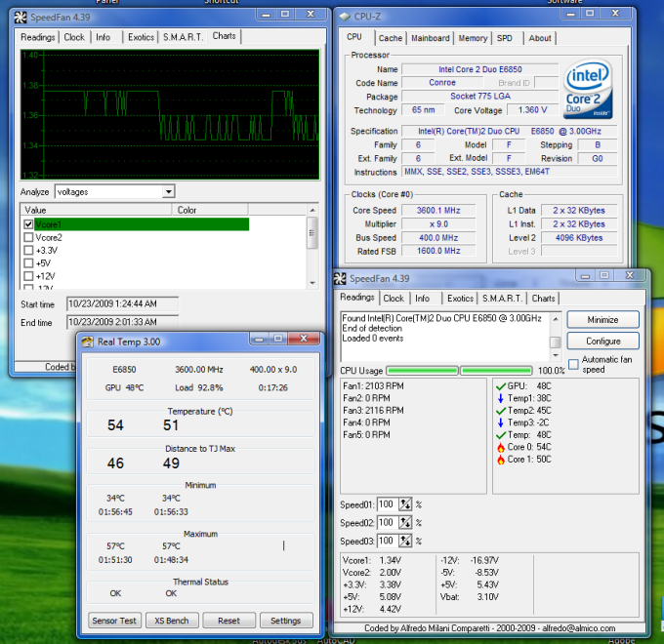This screenshot has height=644, width=664.
Task: Switch to Mainboard tab in CPU-Z
Action: (431, 38)
